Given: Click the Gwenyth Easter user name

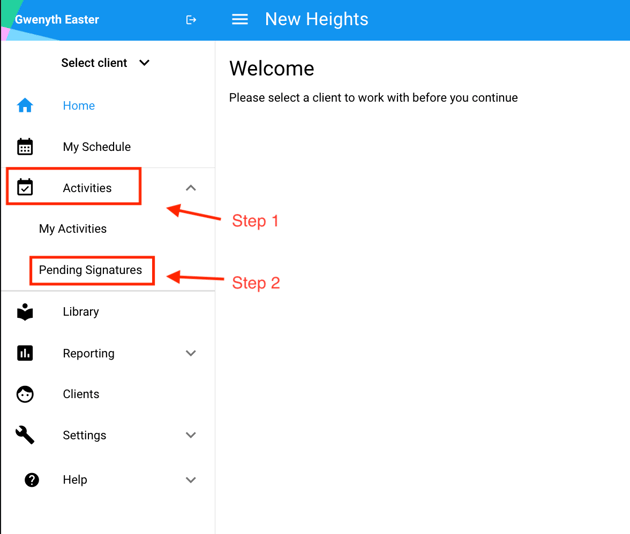Looking at the screenshot, I should [57, 20].
